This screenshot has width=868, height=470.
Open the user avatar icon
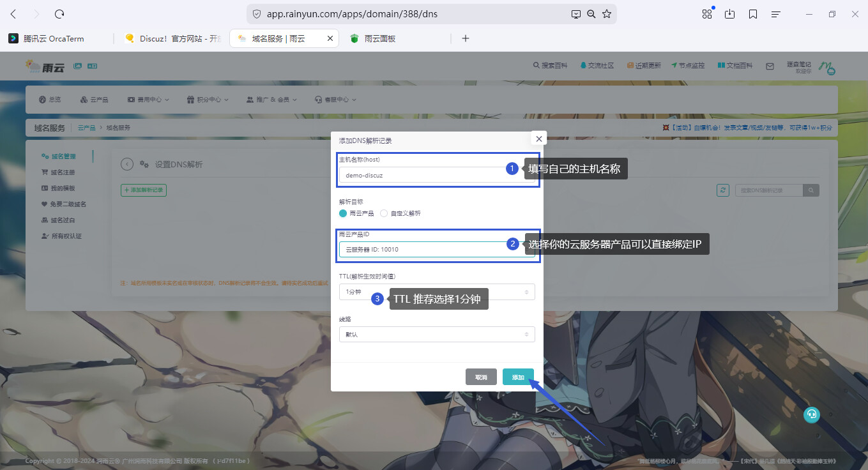[827, 67]
